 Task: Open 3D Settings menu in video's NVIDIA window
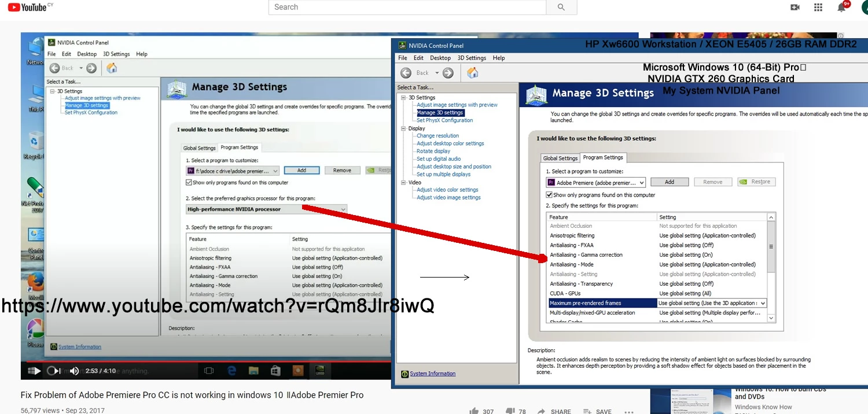[116, 54]
